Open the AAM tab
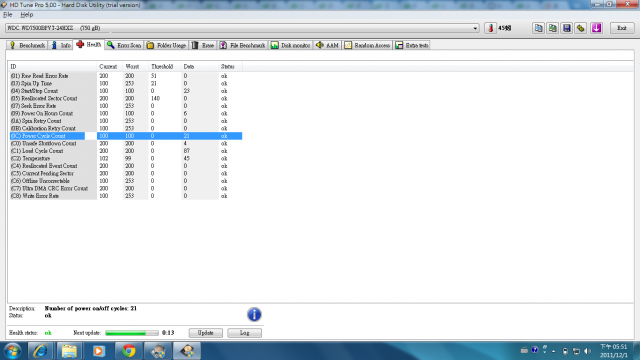 pyautogui.click(x=327, y=45)
